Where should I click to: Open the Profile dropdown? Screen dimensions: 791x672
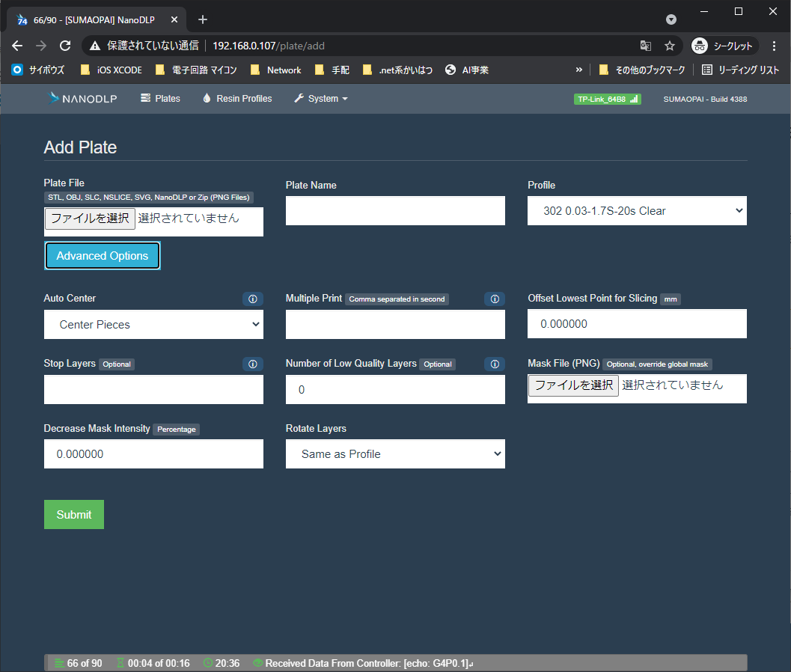(x=637, y=210)
